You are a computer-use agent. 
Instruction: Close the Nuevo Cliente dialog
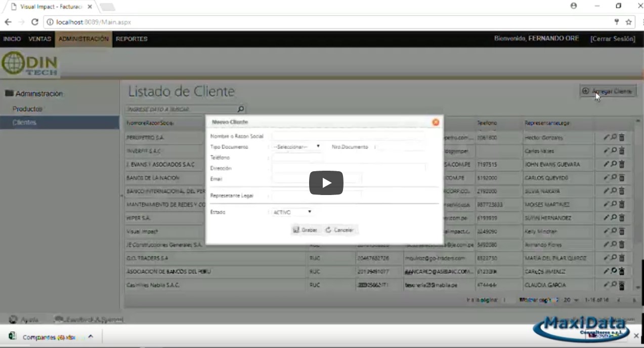point(436,122)
